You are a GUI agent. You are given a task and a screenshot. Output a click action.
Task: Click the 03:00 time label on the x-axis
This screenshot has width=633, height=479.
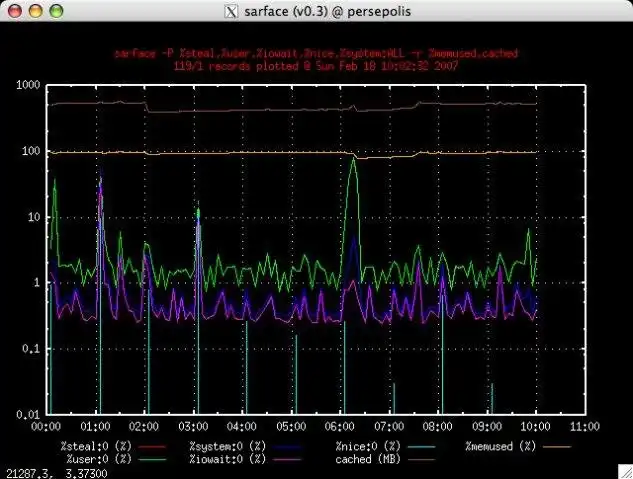[193, 427]
